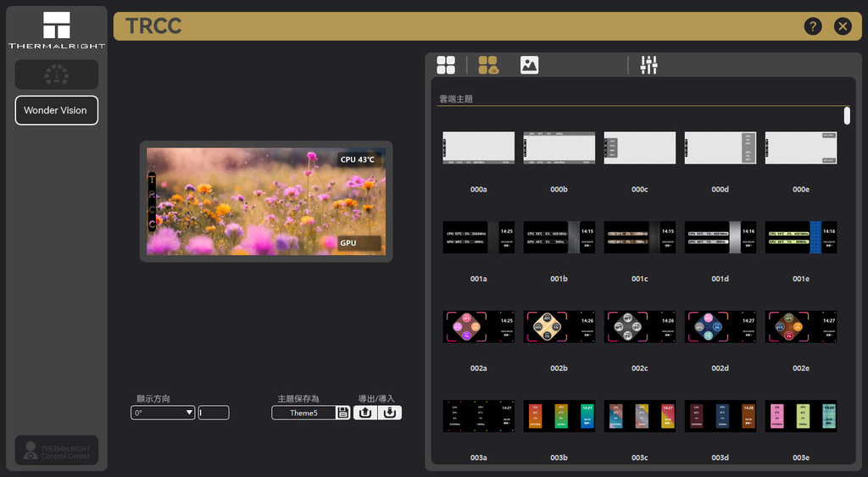
Task: Choose theme thumbnail 001d
Action: point(721,237)
